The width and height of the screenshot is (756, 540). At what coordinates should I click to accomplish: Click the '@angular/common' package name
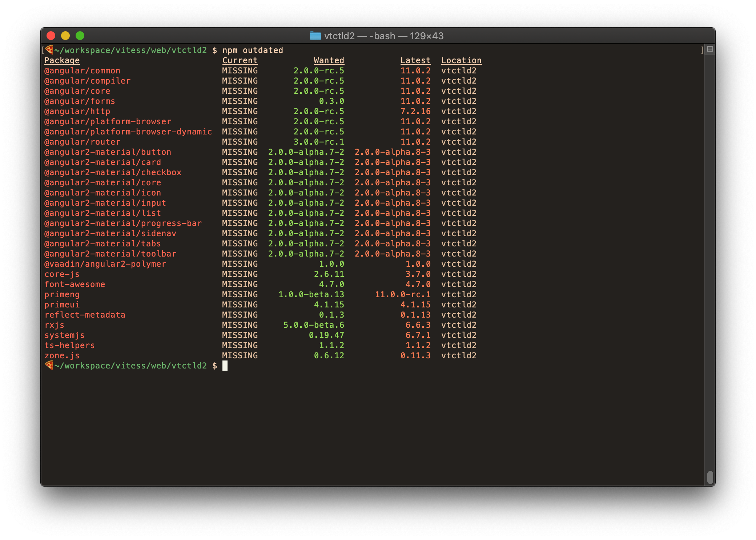point(83,70)
